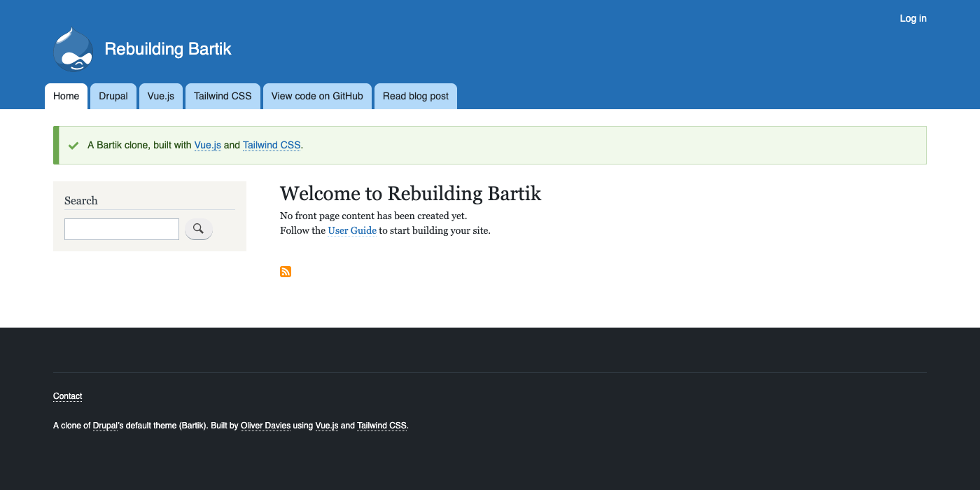Open the orange RSS feed icon
The image size is (980, 490).
(x=286, y=272)
